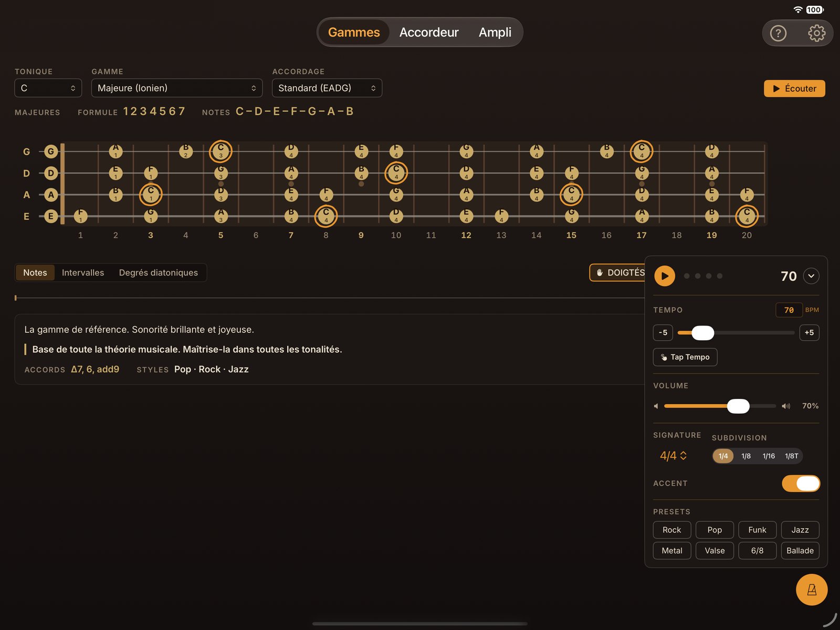Select the 1/16 subdivision
The image size is (840, 630).
pyautogui.click(x=769, y=456)
